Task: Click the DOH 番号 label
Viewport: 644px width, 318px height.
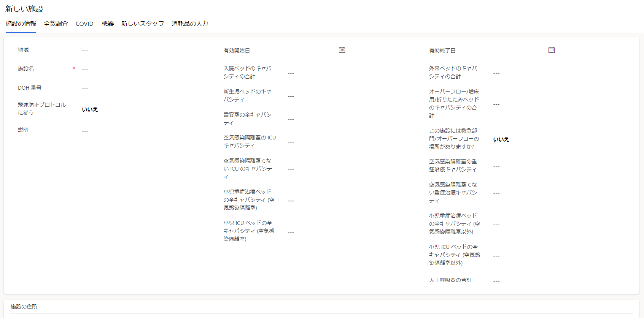Action: click(30, 88)
